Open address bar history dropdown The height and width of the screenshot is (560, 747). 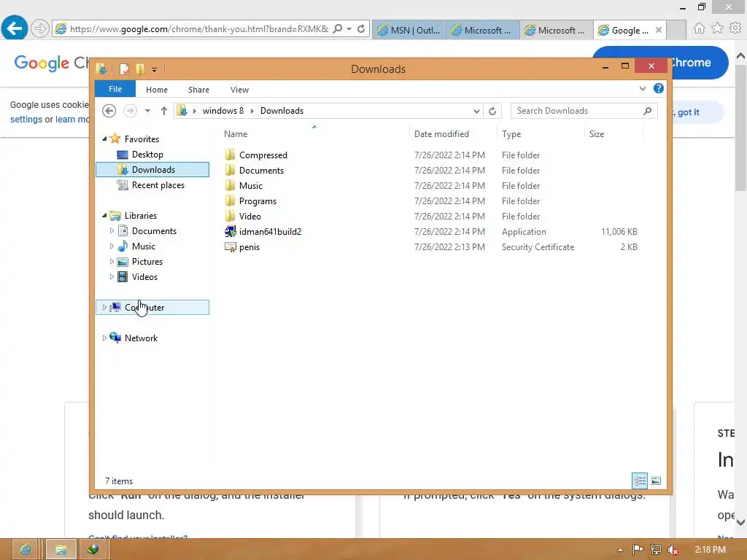(476, 111)
